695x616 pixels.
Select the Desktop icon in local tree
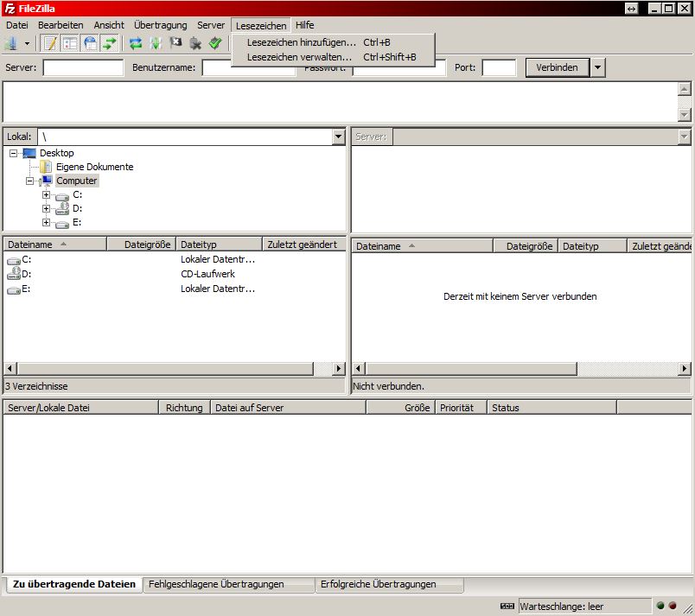pos(29,153)
